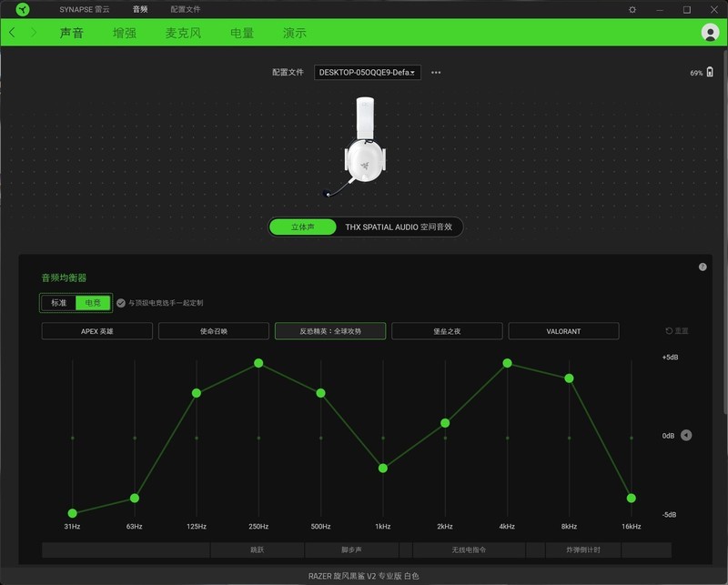The height and width of the screenshot is (585, 728).
Task: Open the equalizer help question mark
Action: tap(703, 267)
